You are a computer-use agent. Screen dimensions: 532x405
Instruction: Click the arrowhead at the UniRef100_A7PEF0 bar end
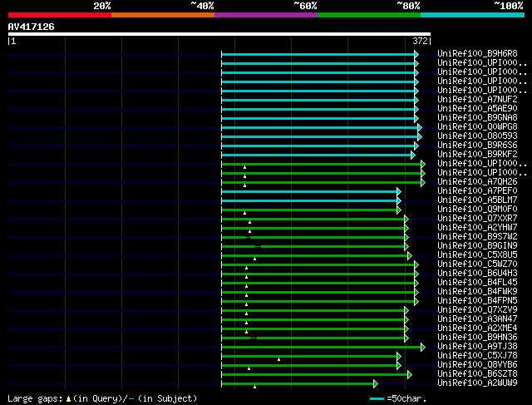coord(399,191)
